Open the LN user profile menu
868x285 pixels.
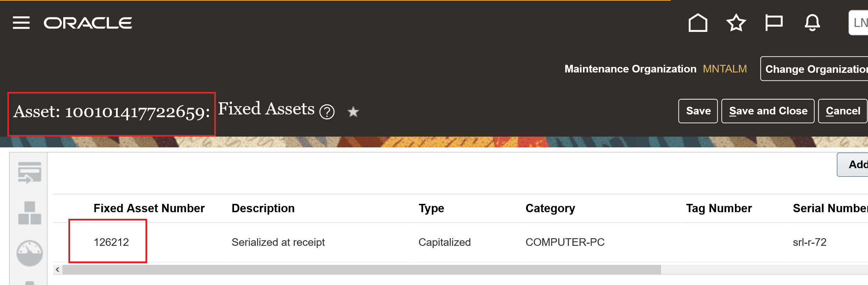coord(859,23)
